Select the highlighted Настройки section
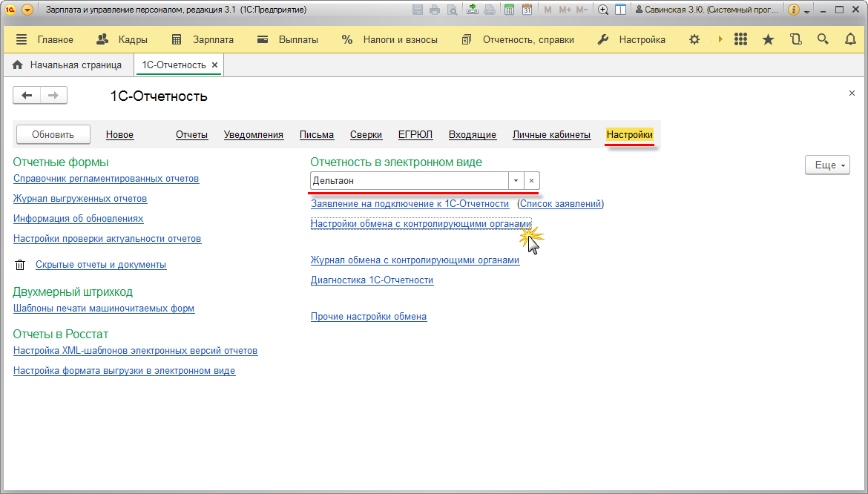The image size is (868, 494). [629, 134]
